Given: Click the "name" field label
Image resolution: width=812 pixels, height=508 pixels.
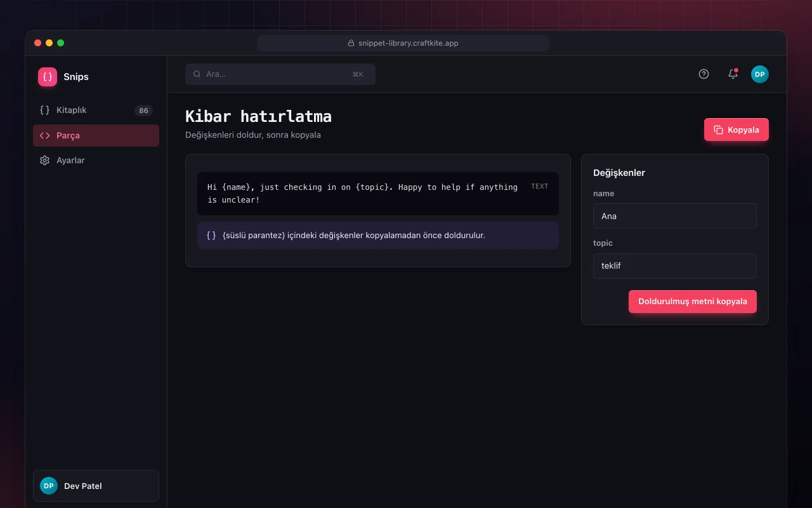Looking at the screenshot, I should tap(604, 194).
